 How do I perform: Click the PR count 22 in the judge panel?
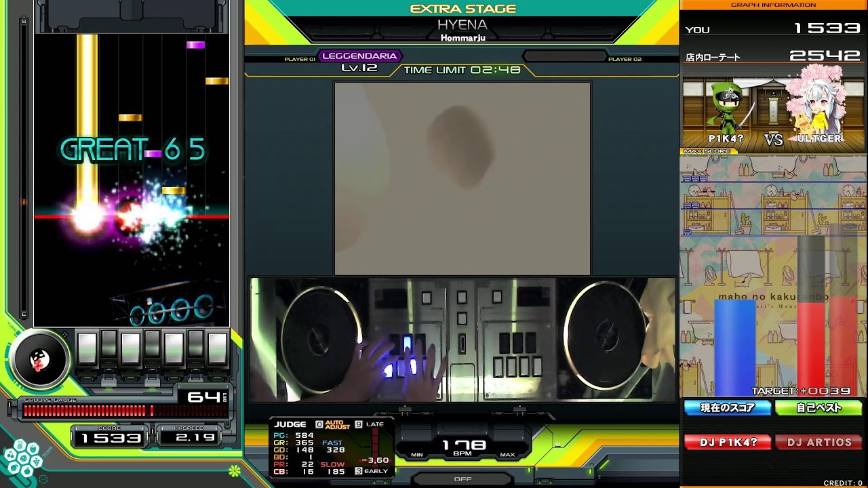[x=307, y=464]
